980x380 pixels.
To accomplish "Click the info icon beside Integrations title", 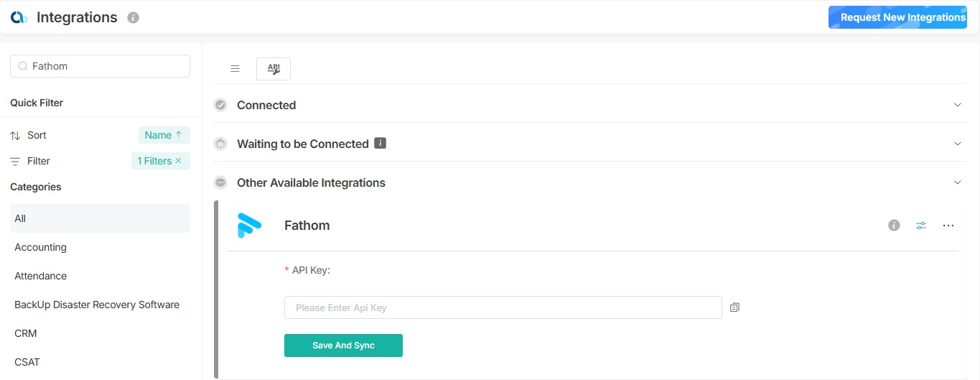I will [133, 18].
